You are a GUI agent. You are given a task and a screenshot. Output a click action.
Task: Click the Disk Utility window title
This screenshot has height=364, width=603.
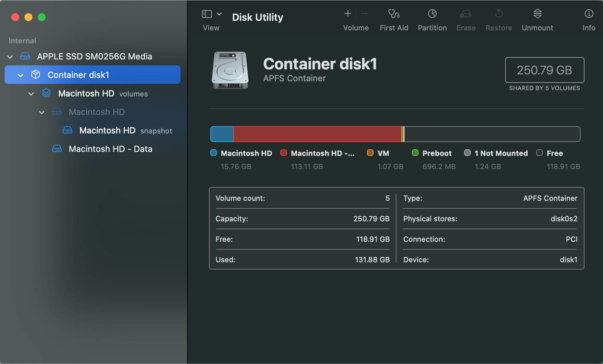[x=258, y=17]
